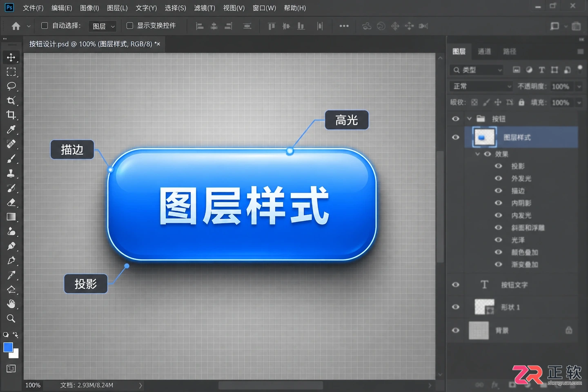588x392 pixels.
Task: Select the Brush tool
Action: [x=11, y=158]
